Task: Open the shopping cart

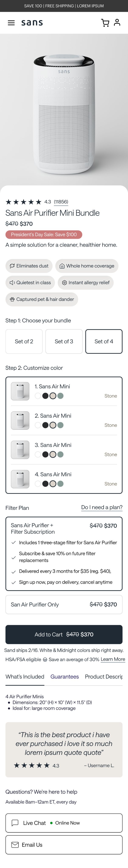Action: point(105,23)
